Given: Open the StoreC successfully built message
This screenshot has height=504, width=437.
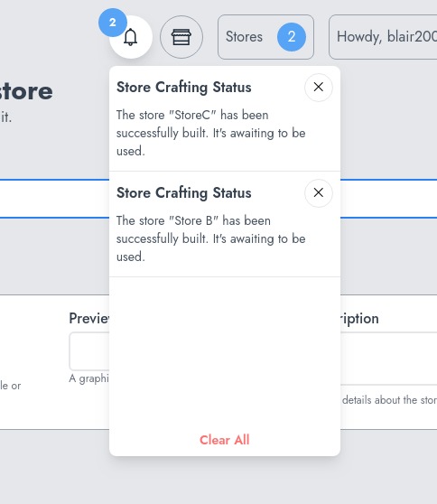Looking at the screenshot, I should click(x=210, y=133).
